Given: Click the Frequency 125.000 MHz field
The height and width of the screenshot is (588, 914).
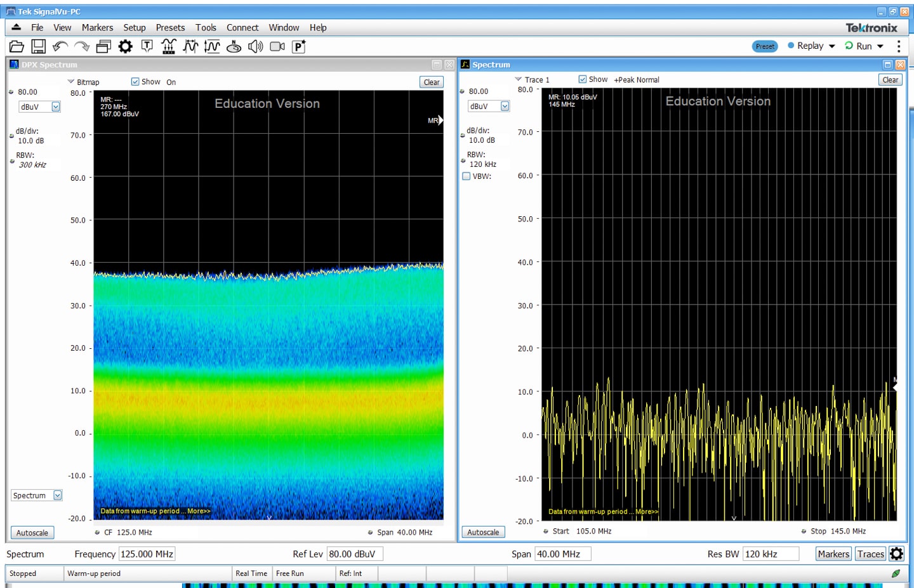Looking at the screenshot, I should tap(147, 554).
